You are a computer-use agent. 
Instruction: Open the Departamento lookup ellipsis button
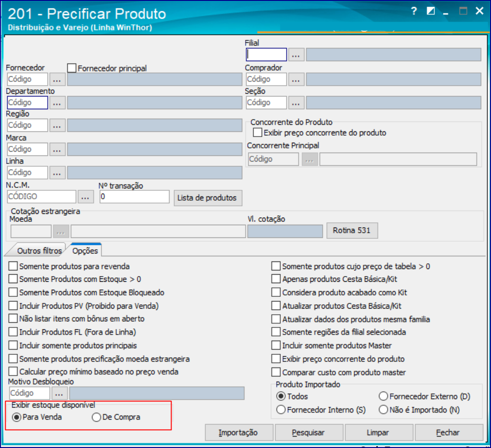click(57, 103)
